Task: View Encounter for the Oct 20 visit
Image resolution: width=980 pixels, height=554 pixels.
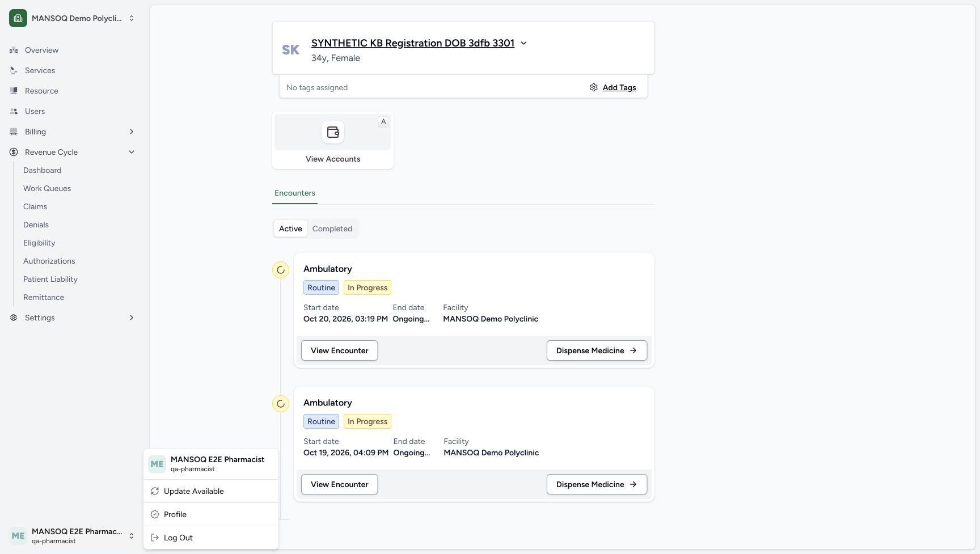Action: pyautogui.click(x=339, y=350)
